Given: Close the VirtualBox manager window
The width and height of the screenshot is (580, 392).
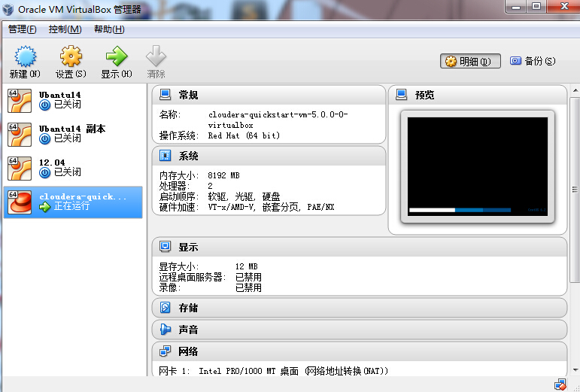Looking at the screenshot, I should click(563, 6).
